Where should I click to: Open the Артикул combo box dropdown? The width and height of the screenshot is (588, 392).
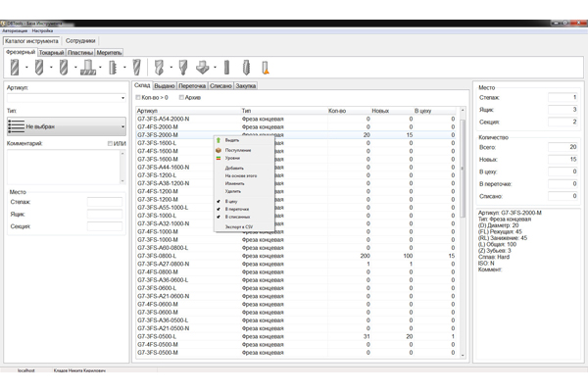(x=122, y=98)
